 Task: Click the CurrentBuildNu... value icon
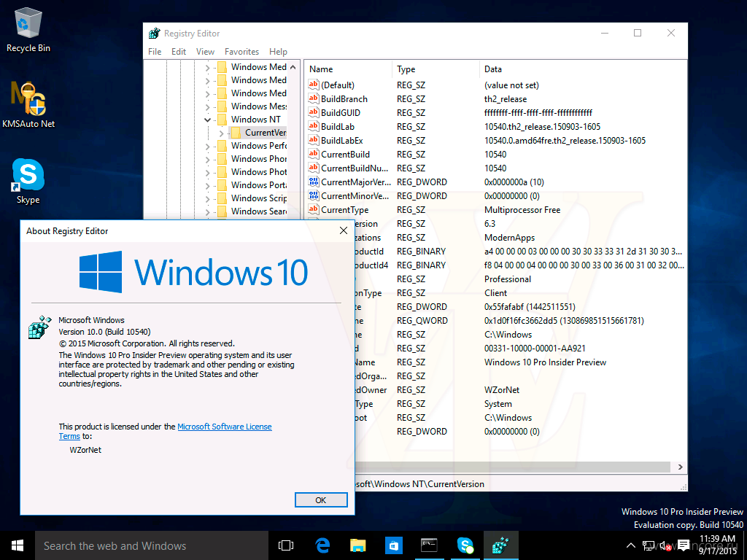[x=313, y=168]
